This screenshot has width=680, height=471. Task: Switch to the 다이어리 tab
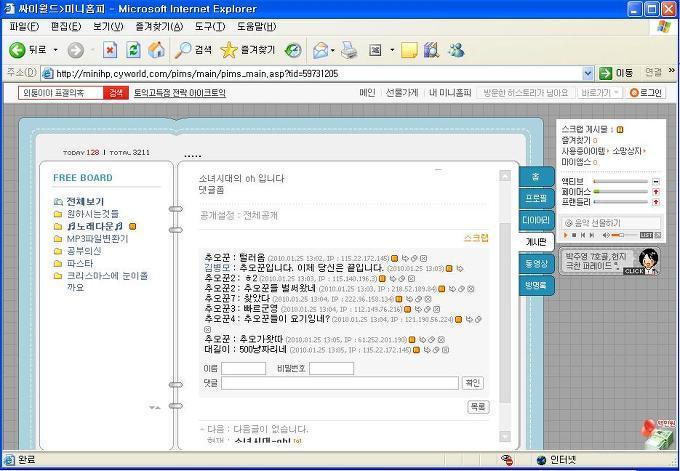pyautogui.click(x=536, y=220)
